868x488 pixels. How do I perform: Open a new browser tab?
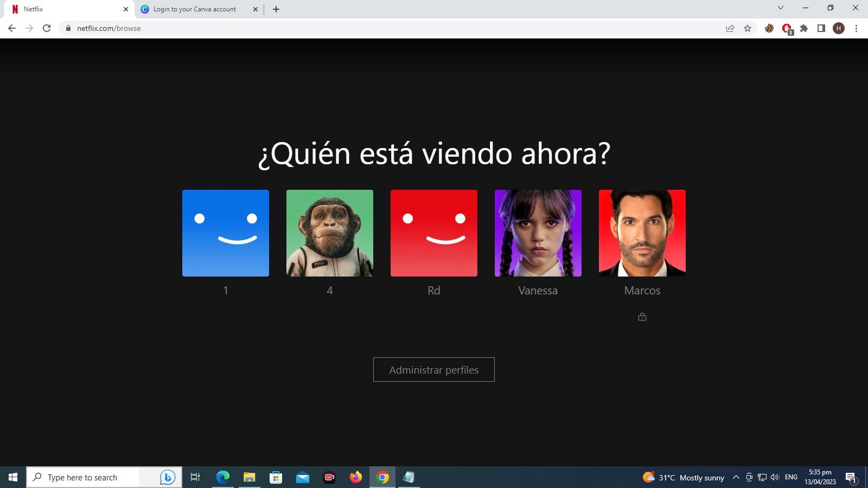[x=276, y=9]
